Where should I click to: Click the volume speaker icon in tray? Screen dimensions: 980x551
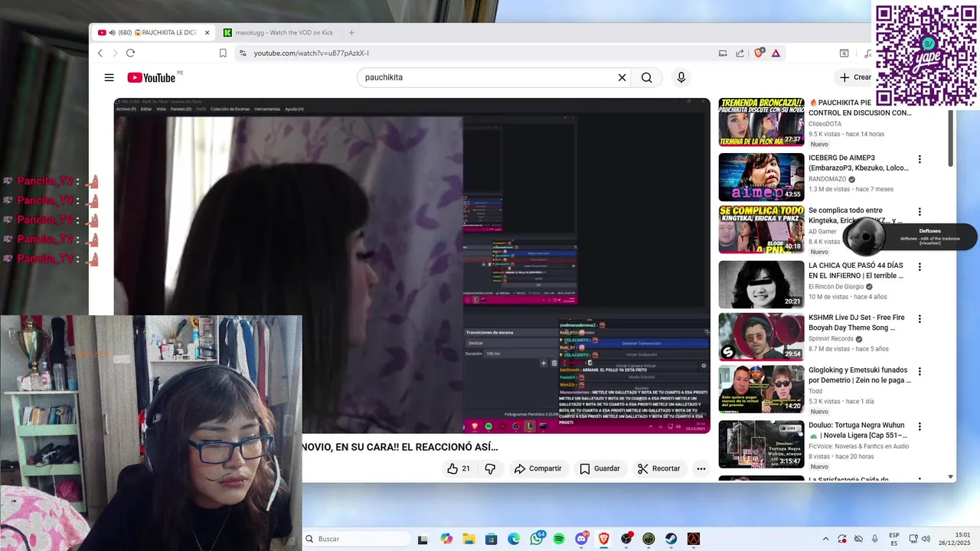tap(926, 539)
